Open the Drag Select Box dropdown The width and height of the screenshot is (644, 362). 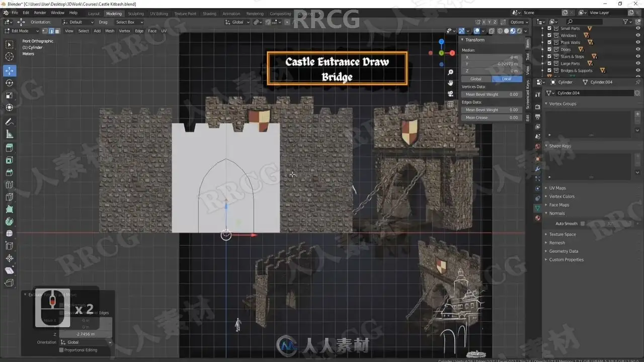tap(129, 22)
